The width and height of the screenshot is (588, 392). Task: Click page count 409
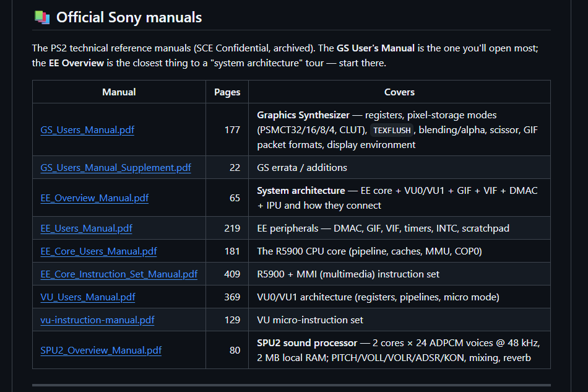click(x=232, y=274)
